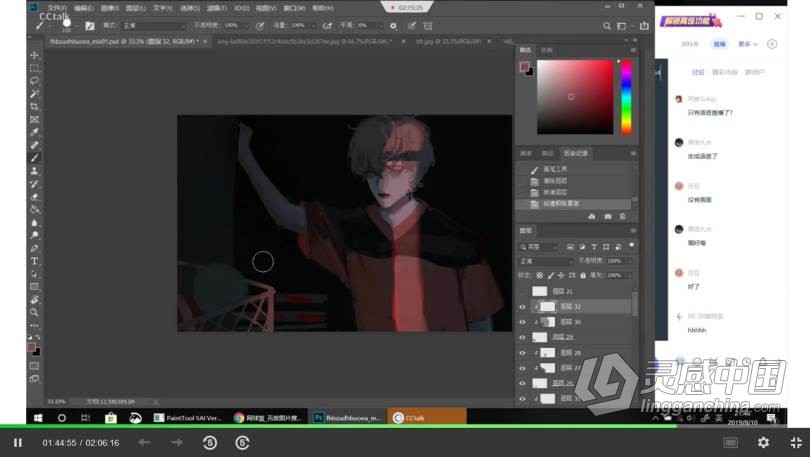Toggle visibility of layer 图层 21
Viewport: 810px width, 457px height.
522,292
